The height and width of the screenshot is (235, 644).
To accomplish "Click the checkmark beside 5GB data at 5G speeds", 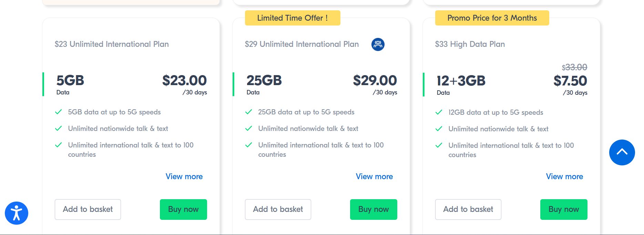I will point(59,112).
